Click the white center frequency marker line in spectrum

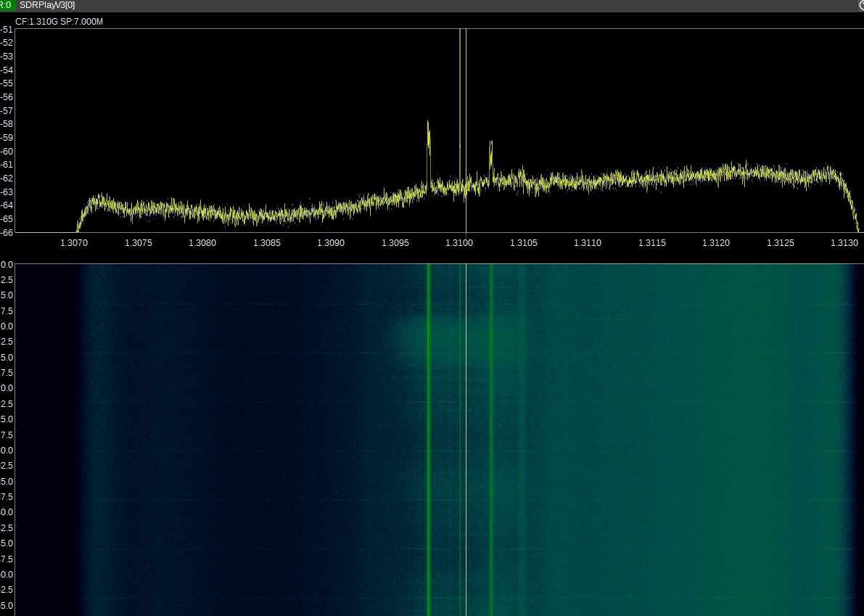466,131
